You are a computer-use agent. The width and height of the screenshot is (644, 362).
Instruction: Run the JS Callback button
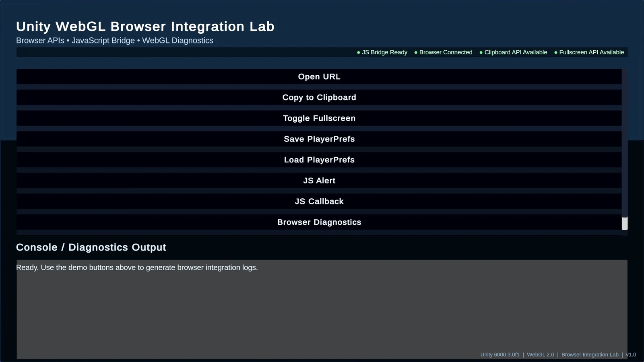(x=319, y=202)
